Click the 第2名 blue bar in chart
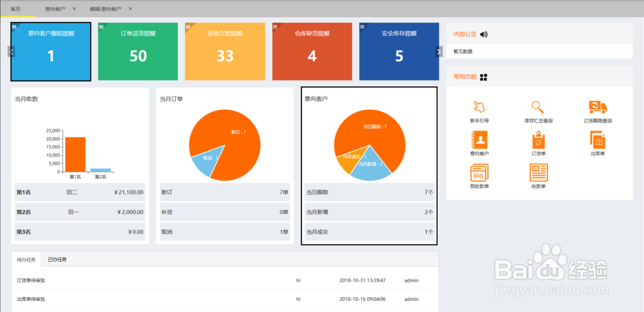Screen dimensions: 644x312 click(x=100, y=170)
